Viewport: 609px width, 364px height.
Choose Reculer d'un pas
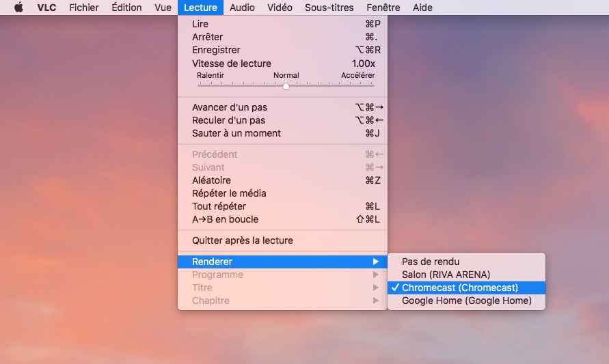click(282, 120)
